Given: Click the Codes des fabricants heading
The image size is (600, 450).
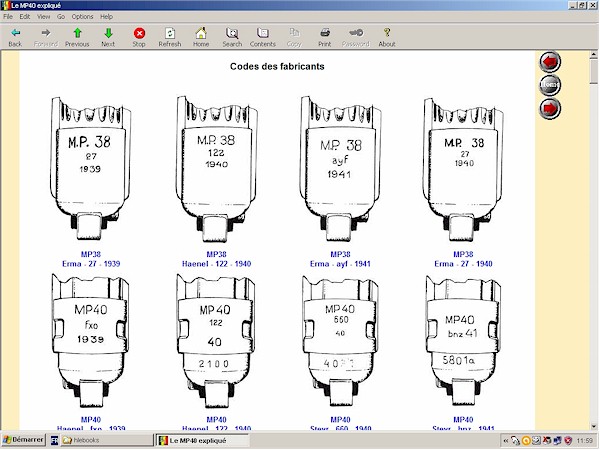Looking at the screenshot, I should tap(277, 66).
